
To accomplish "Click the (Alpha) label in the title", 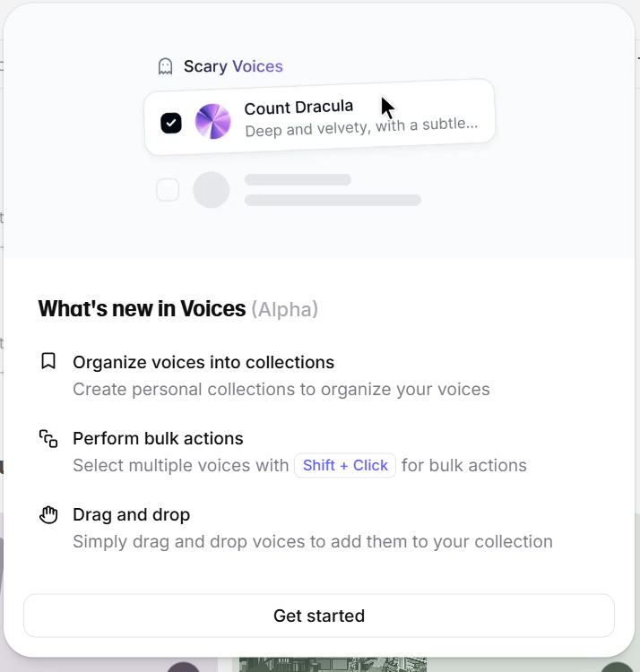I will pos(285,309).
